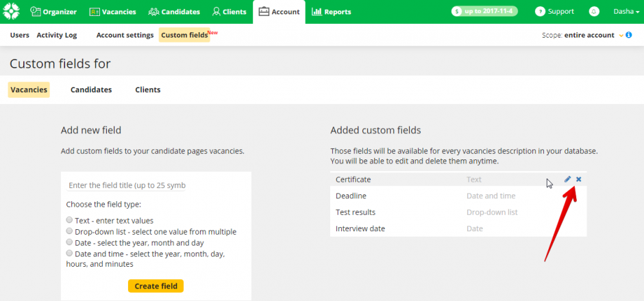Open the Organizer section
644x301 pixels.
[x=53, y=12]
